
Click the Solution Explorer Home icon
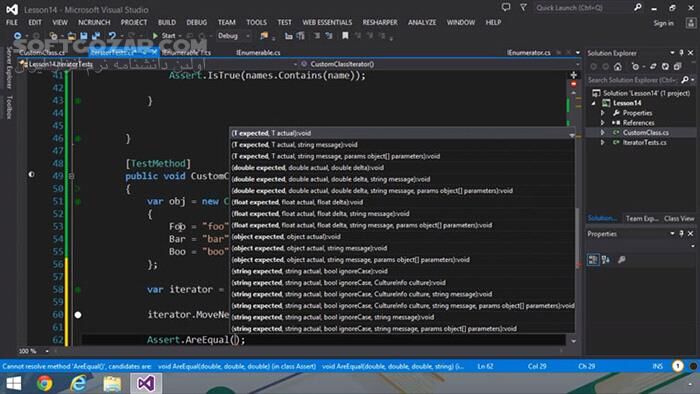coord(618,66)
